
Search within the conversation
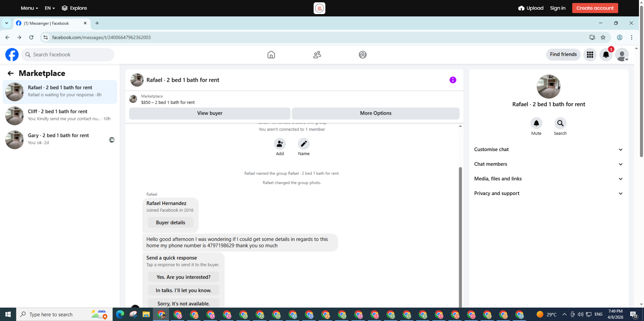(560, 123)
